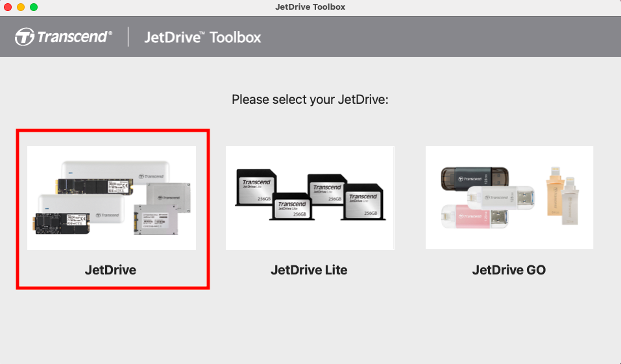Image resolution: width=621 pixels, height=364 pixels.
Task: Click the Transcend logo in header
Action: (x=64, y=37)
